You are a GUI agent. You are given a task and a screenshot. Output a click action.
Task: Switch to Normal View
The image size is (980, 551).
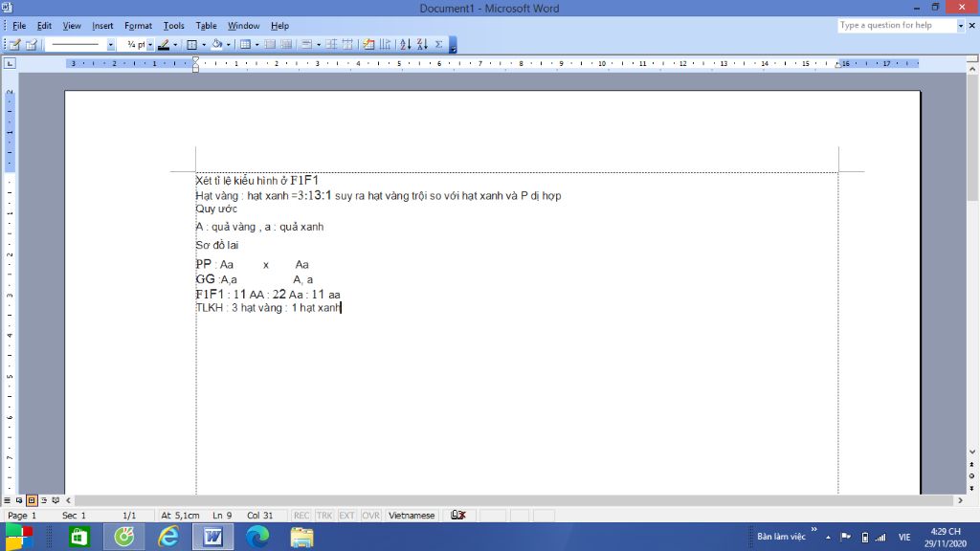[7, 500]
